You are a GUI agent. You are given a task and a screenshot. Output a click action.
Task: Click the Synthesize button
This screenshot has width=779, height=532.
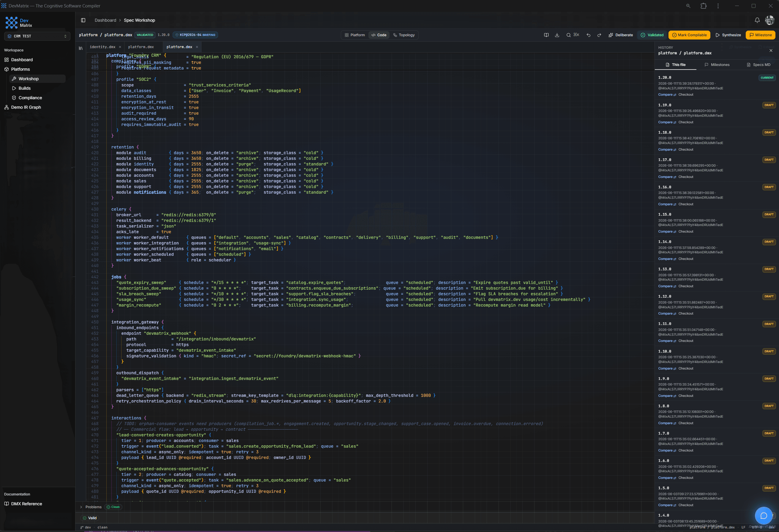[728, 35]
